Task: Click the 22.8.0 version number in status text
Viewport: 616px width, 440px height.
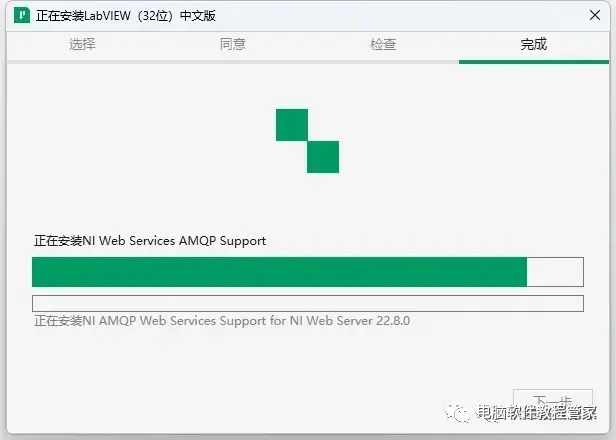Action: pos(393,321)
